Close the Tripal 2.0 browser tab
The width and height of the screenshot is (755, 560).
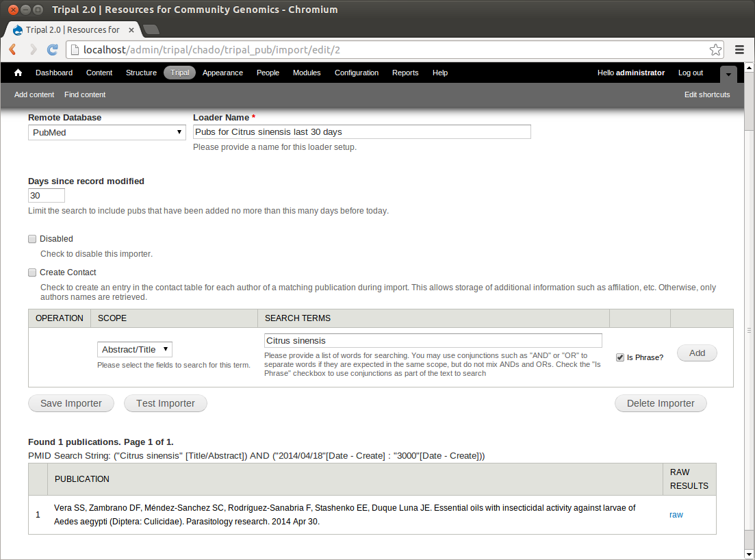point(131,30)
